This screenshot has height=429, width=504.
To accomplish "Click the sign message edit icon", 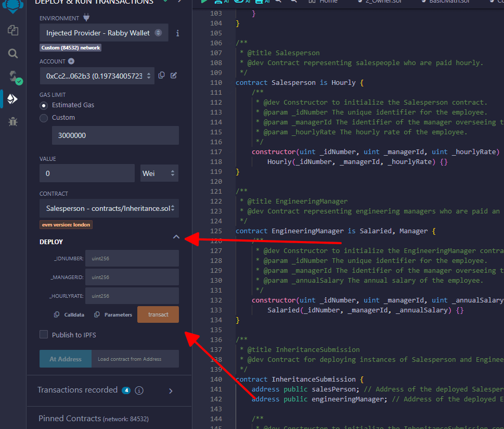I will [x=174, y=75].
